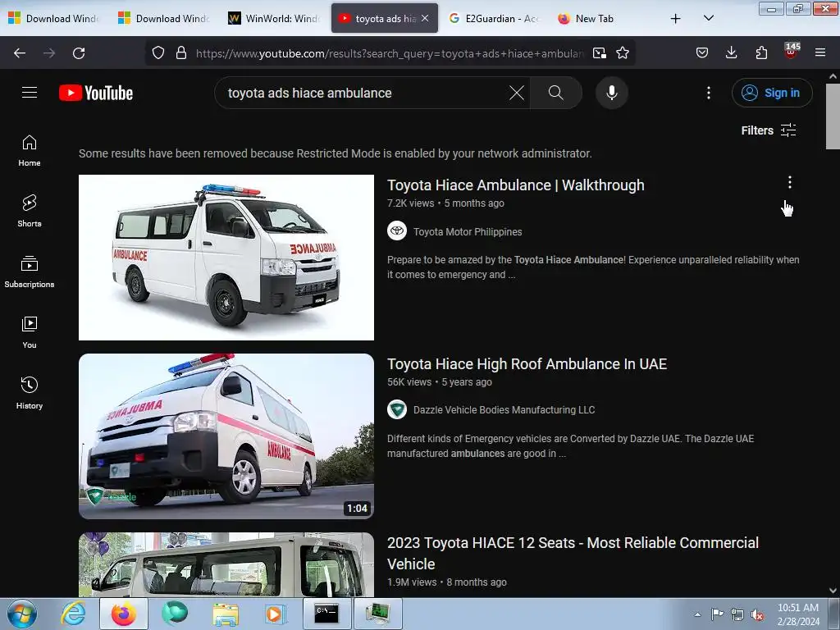Go to the YouTube logo home
840x630 pixels.
tap(96, 93)
